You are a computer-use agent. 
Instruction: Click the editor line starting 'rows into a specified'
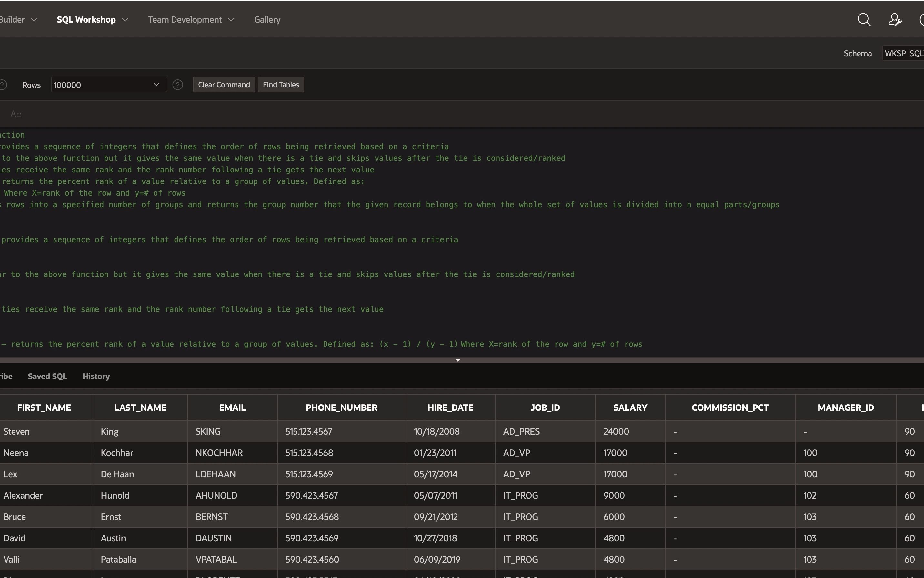click(390, 204)
